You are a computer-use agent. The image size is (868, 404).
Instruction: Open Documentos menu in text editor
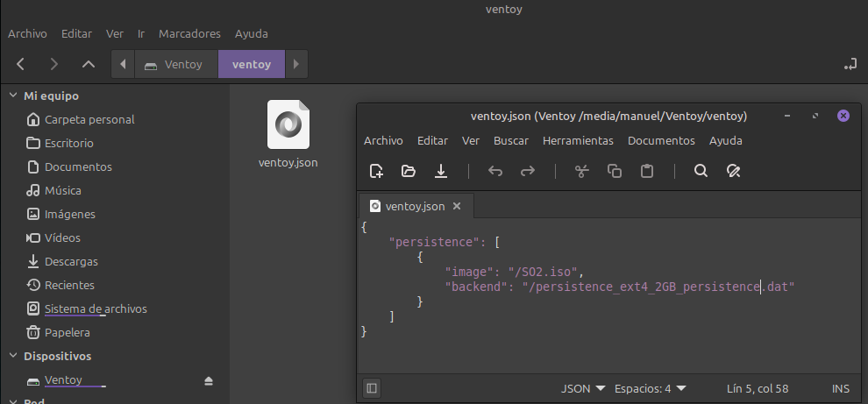(x=661, y=140)
